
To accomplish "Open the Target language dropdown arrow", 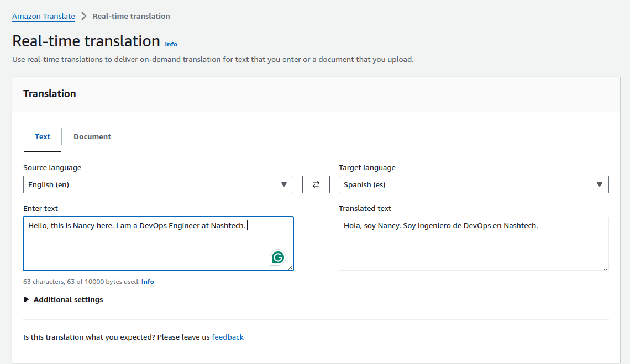I will [x=600, y=184].
